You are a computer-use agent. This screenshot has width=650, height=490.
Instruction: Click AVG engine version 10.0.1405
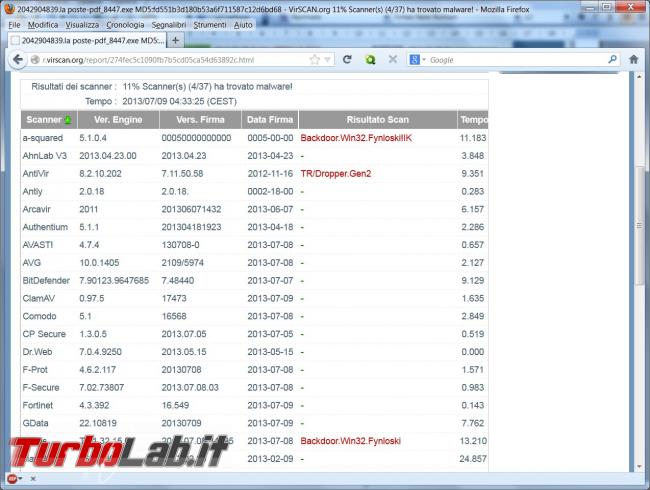(x=99, y=263)
